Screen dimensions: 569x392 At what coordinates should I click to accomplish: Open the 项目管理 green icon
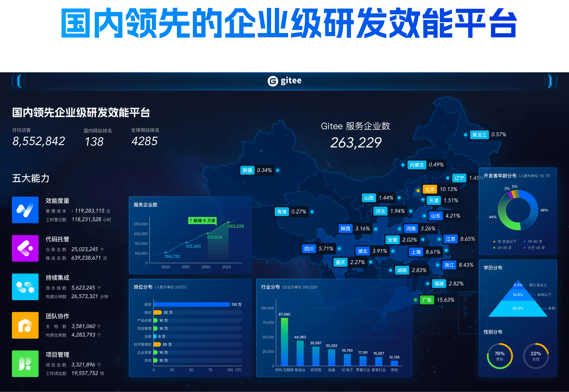click(25, 364)
